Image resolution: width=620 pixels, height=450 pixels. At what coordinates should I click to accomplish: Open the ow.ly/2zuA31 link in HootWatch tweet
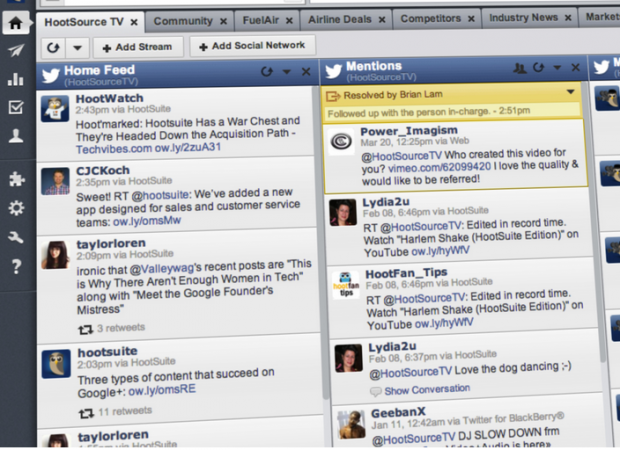click(188, 147)
